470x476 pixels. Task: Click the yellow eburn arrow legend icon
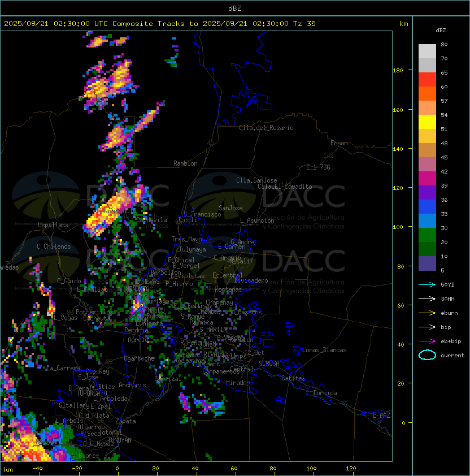[x=427, y=313]
